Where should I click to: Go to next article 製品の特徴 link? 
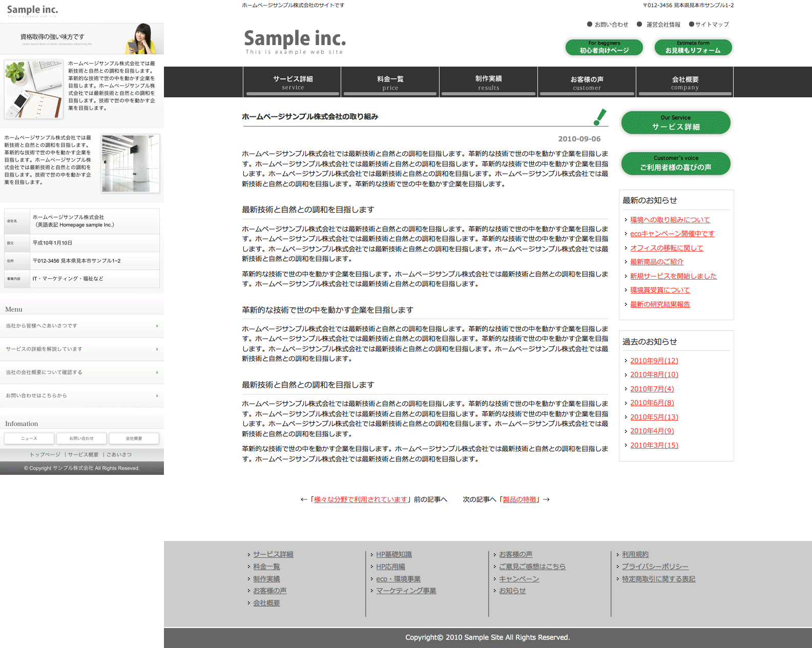[x=519, y=499]
